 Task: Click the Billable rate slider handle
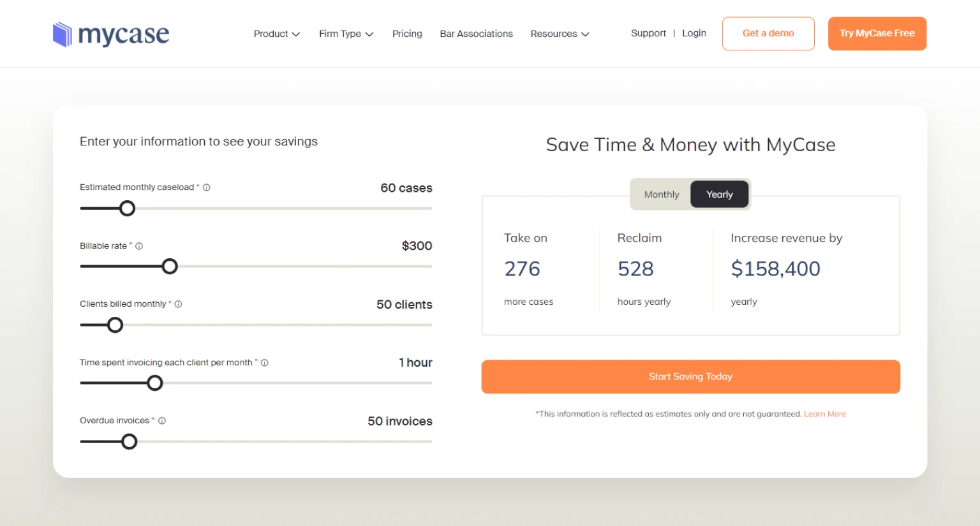point(170,266)
